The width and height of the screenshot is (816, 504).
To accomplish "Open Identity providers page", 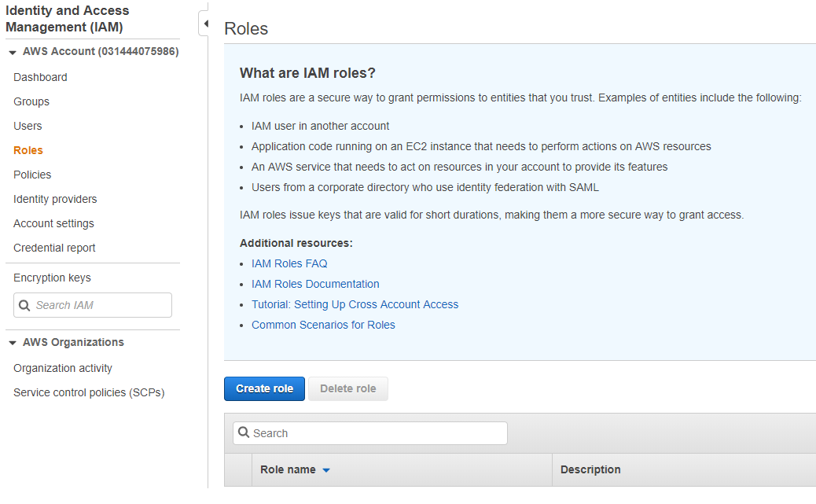I will 55,199.
